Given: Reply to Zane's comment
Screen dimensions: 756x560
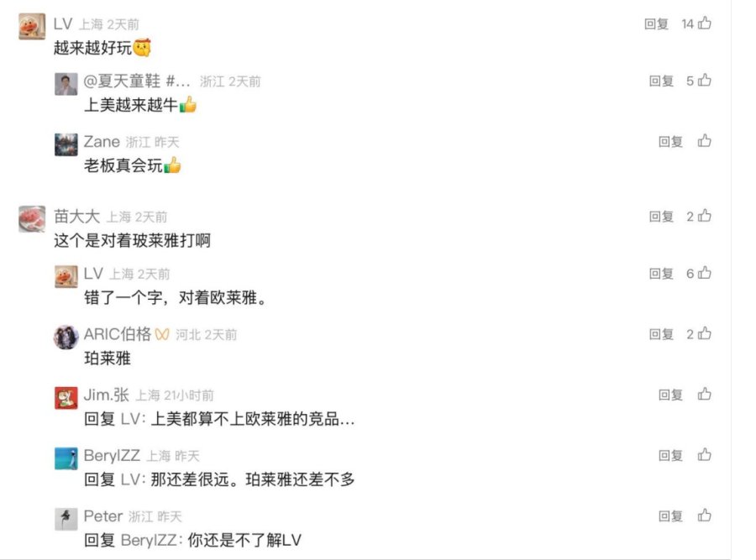Looking at the screenshot, I should coord(670,141).
